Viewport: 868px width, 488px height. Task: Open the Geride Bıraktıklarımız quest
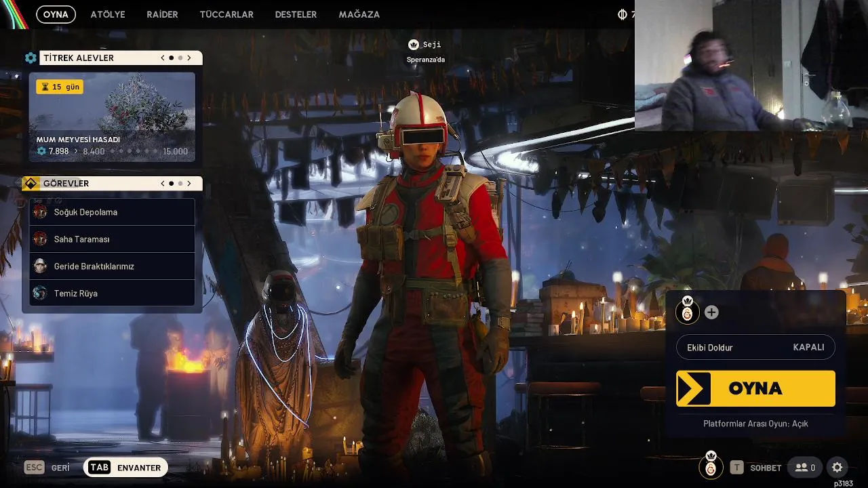click(x=112, y=266)
